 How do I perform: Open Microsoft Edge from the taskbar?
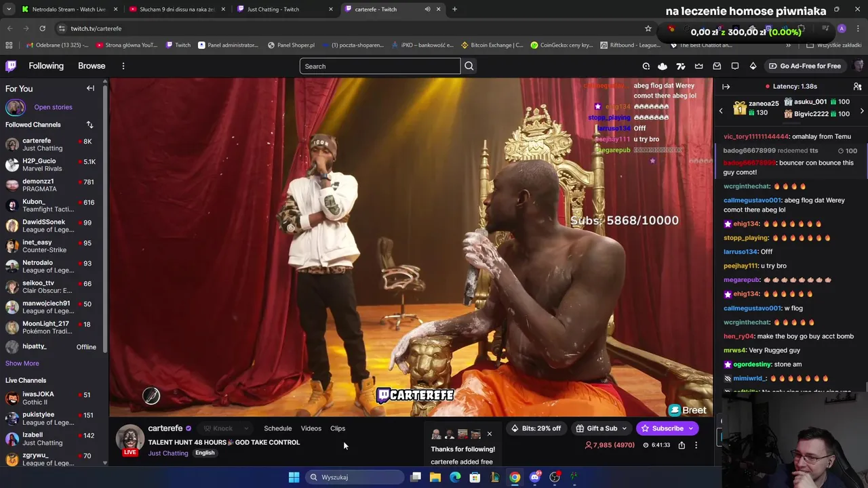[x=455, y=477]
